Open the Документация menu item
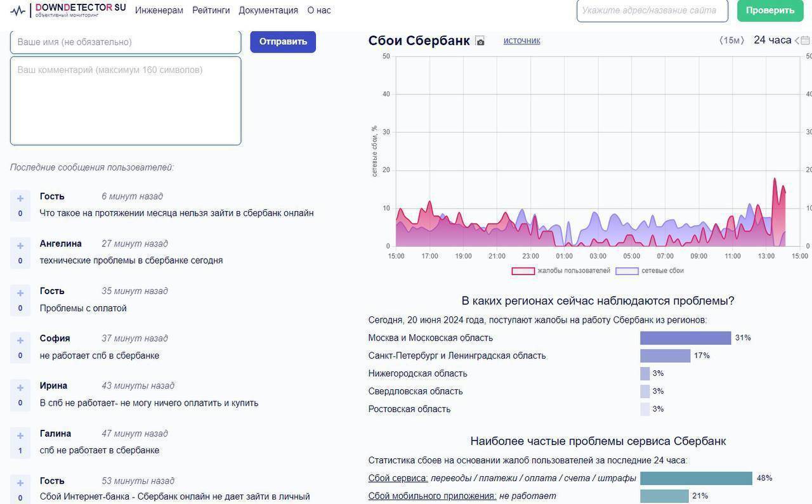Image resolution: width=812 pixels, height=504 pixels. [x=268, y=10]
